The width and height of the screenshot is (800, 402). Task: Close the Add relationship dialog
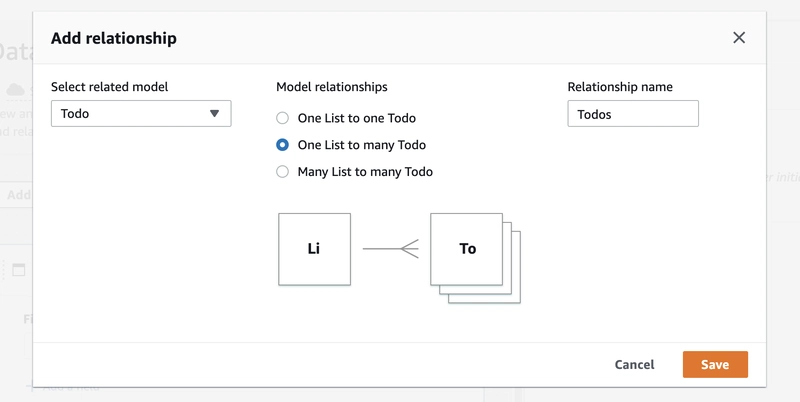(x=739, y=38)
